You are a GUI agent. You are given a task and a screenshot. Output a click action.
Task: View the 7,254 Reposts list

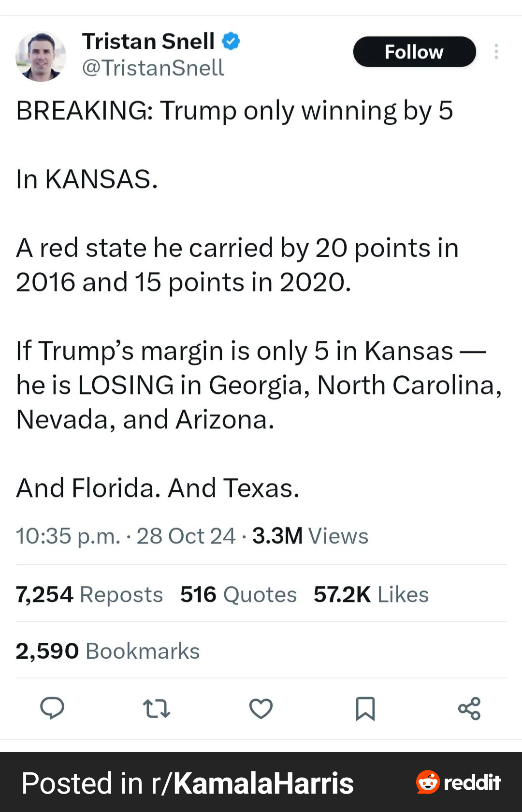click(89, 594)
